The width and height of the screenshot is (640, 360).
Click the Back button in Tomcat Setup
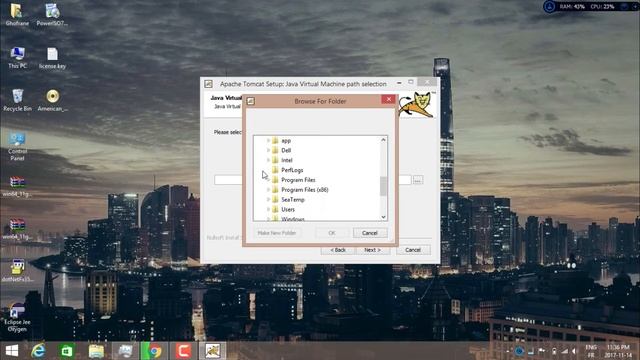pos(338,250)
